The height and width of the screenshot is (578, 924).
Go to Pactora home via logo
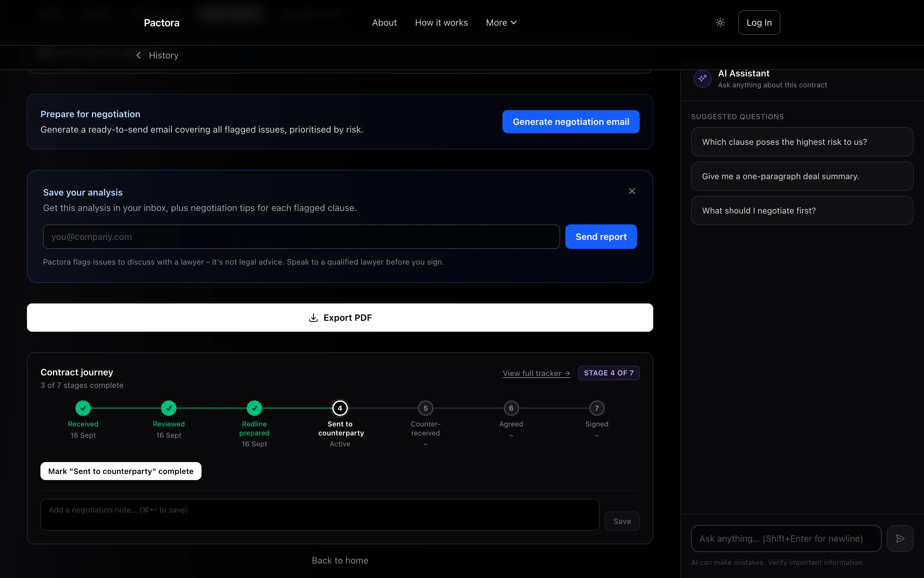(x=161, y=22)
